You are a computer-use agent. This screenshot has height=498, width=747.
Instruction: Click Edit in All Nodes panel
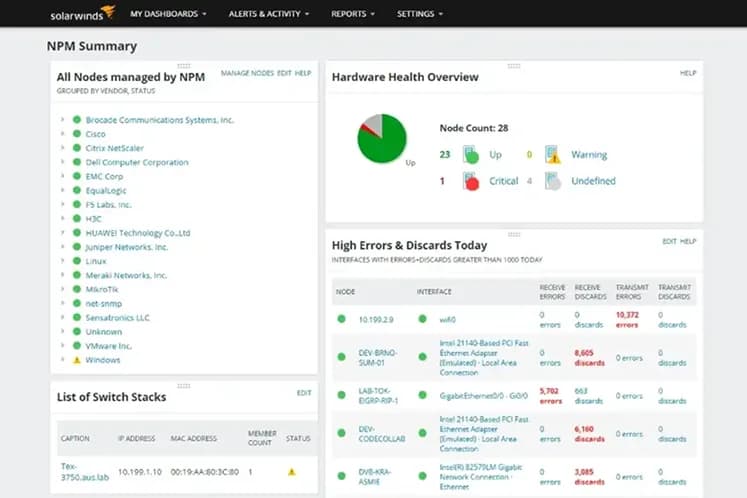[284, 73]
